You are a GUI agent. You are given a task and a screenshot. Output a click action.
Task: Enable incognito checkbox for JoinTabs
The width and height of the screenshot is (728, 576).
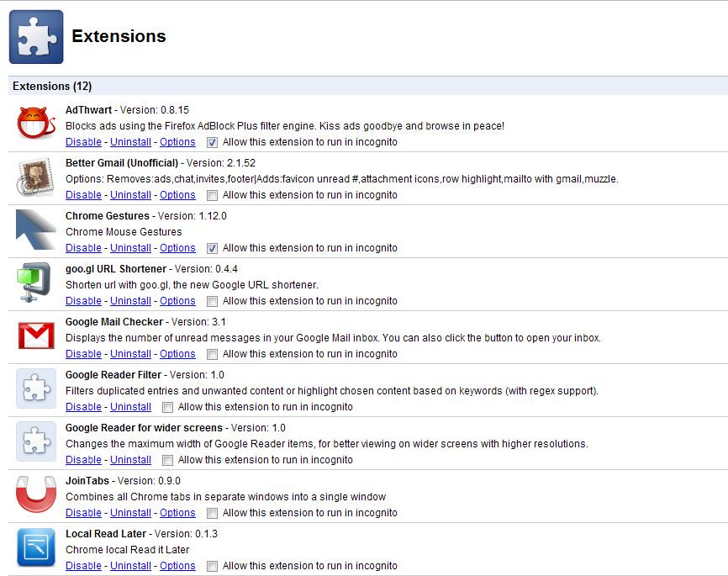[212, 513]
